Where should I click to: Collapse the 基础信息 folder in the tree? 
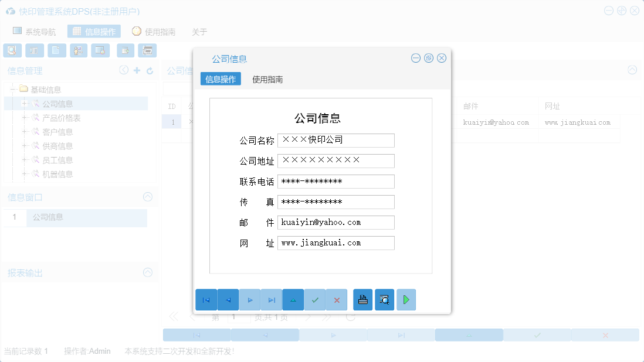pos(13,89)
